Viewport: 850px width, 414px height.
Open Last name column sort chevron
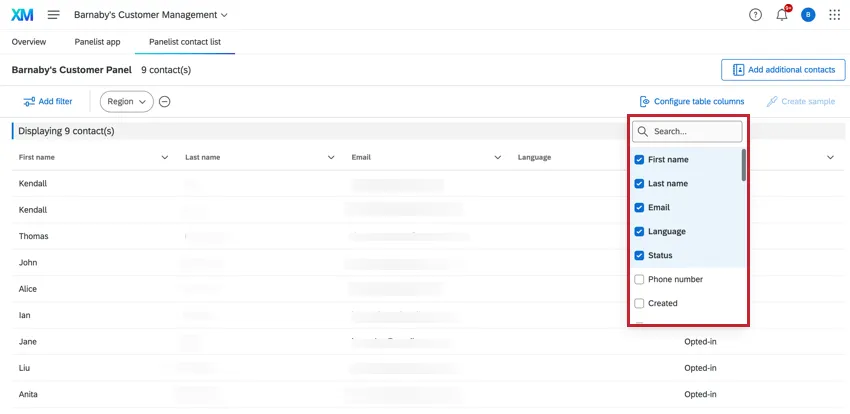click(x=331, y=157)
